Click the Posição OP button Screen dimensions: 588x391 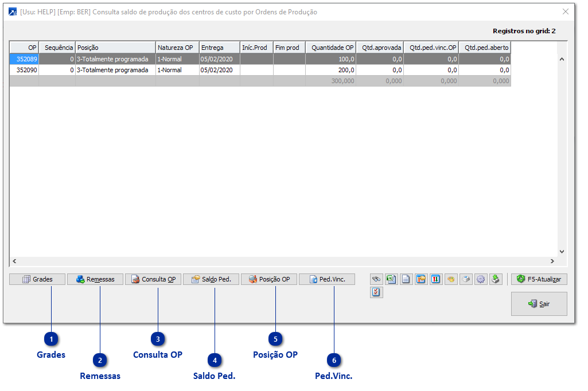[269, 279]
